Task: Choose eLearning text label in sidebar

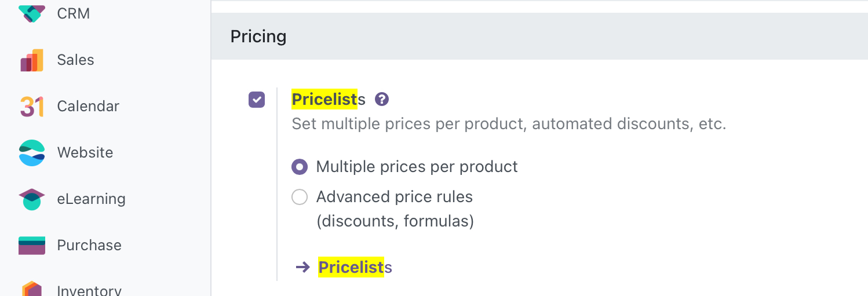Action: 92,199
